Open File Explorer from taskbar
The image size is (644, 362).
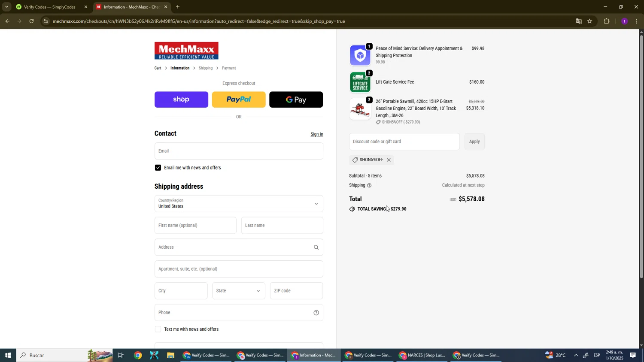(170, 356)
